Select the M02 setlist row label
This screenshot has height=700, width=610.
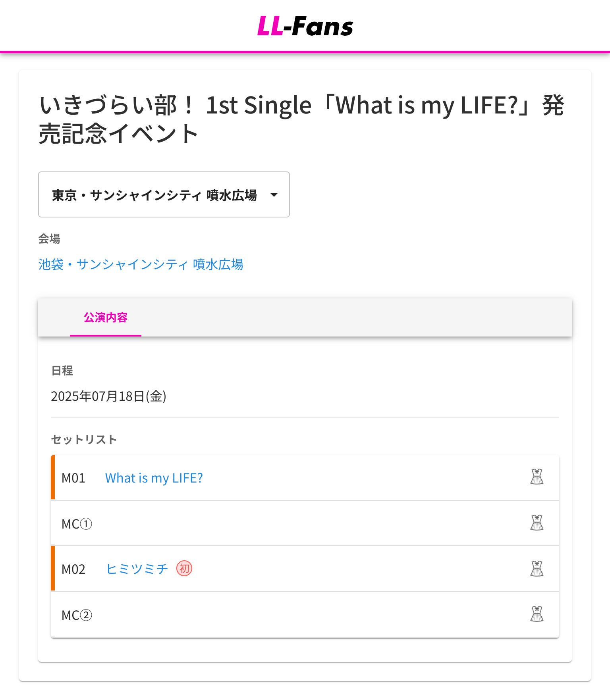tap(73, 569)
